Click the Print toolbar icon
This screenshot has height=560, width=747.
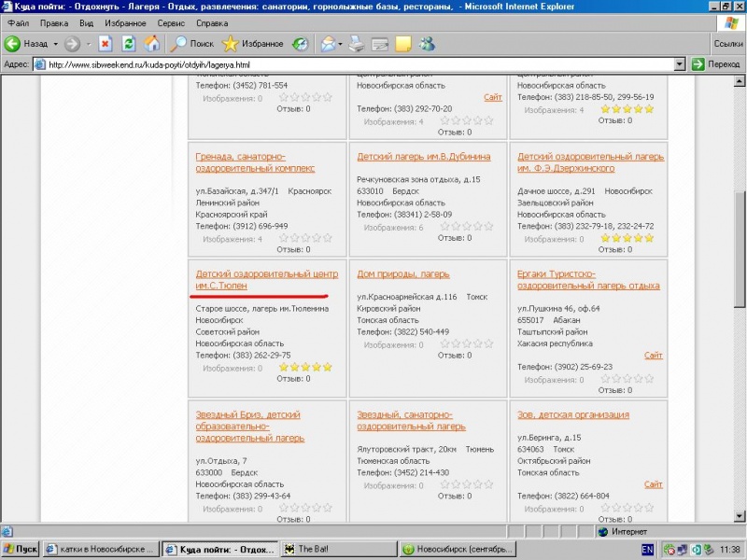coord(357,44)
